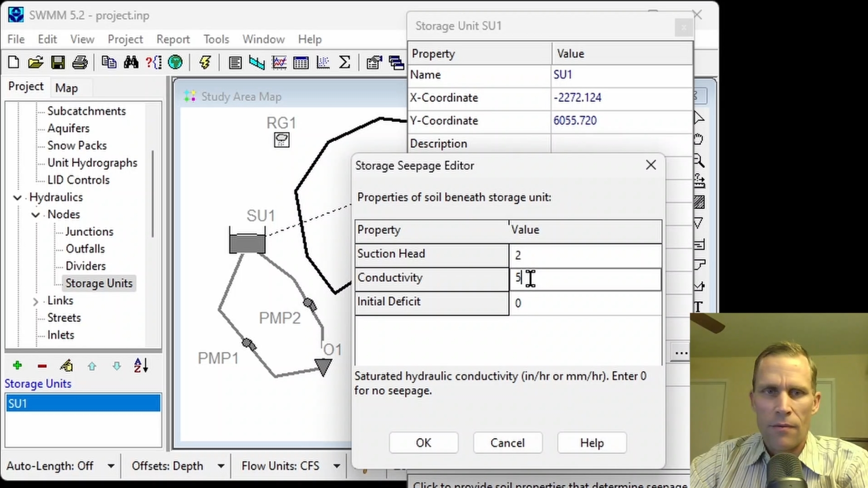
Task: Click ellipsis button in property panel
Action: click(681, 353)
